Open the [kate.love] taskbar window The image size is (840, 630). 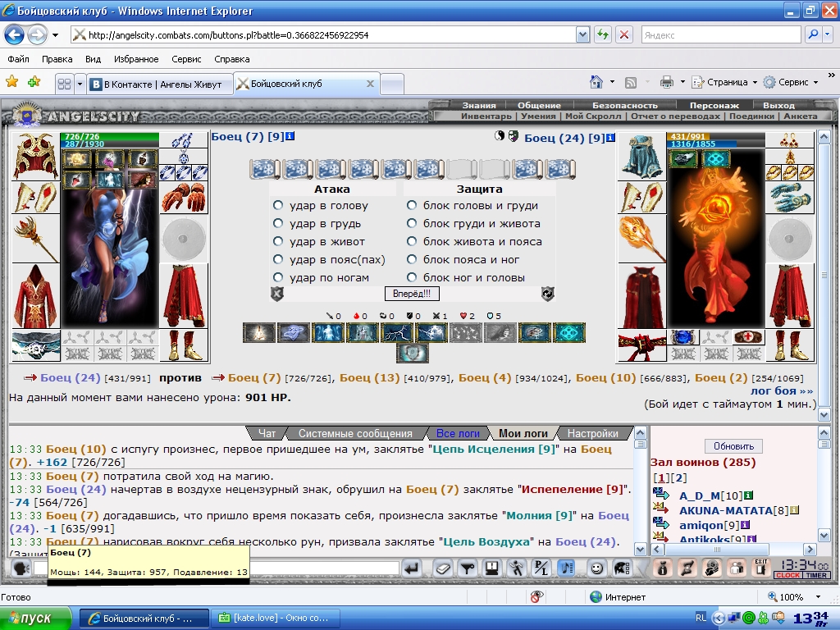tap(276, 618)
